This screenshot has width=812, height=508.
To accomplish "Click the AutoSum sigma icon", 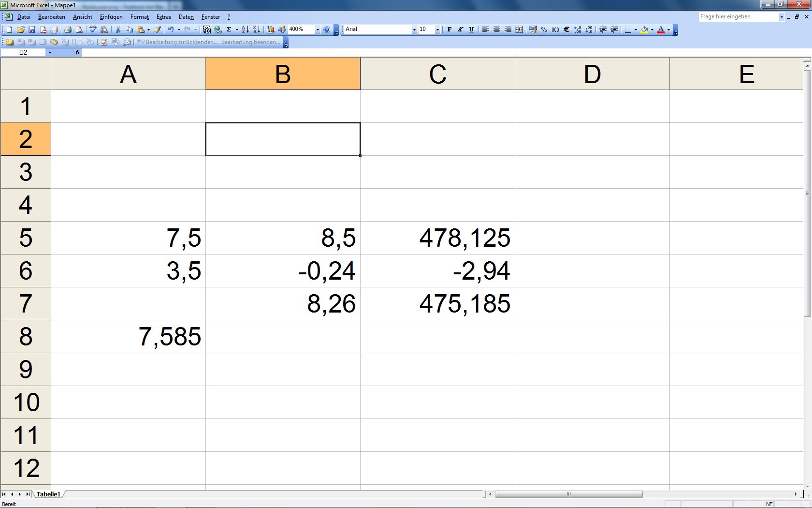I will (x=229, y=30).
